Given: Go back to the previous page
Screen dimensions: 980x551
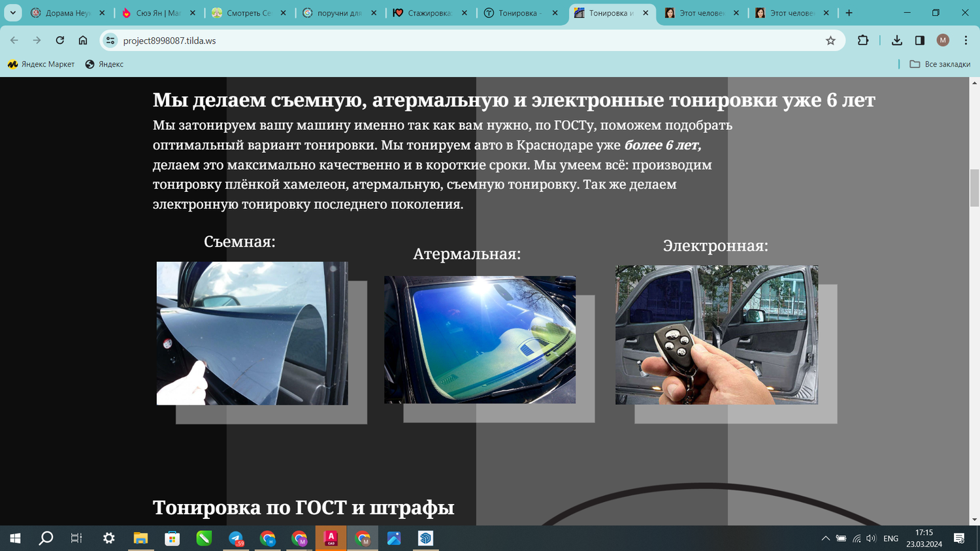Looking at the screenshot, I should (x=14, y=40).
